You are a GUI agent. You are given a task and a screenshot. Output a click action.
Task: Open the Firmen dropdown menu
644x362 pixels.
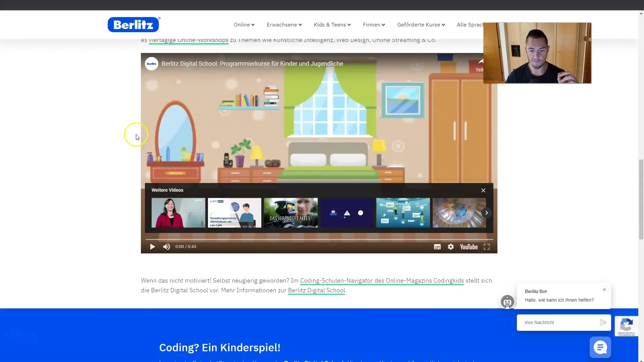[x=374, y=25]
